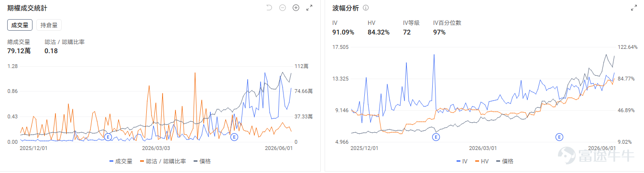Expand 波幅分析 chart to fullscreen

tap(634, 8)
